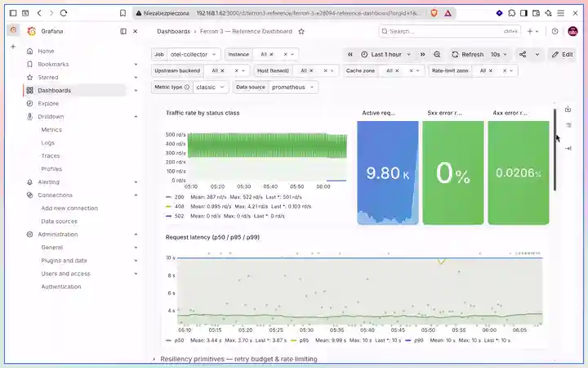The height and width of the screenshot is (368, 588).
Task: Open Bookmarks in the sidebar
Action: [x=53, y=65]
